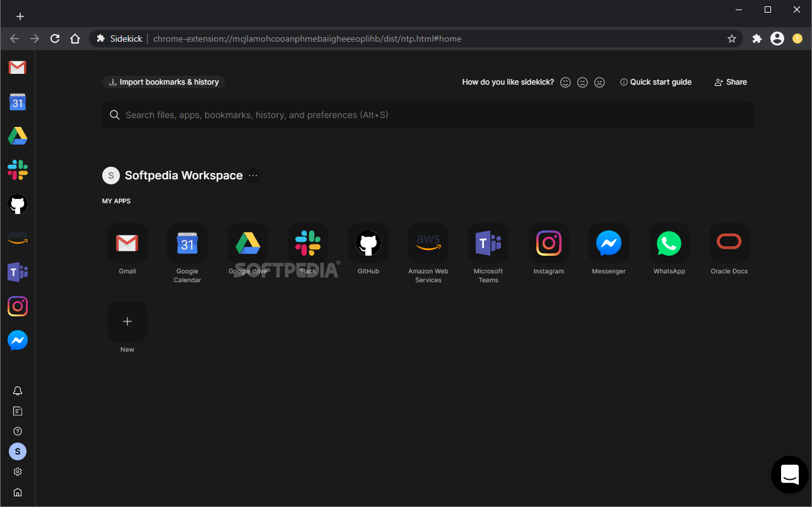This screenshot has height=507, width=812.
Task: Open GitHub sidebar icon
Action: 18,204
